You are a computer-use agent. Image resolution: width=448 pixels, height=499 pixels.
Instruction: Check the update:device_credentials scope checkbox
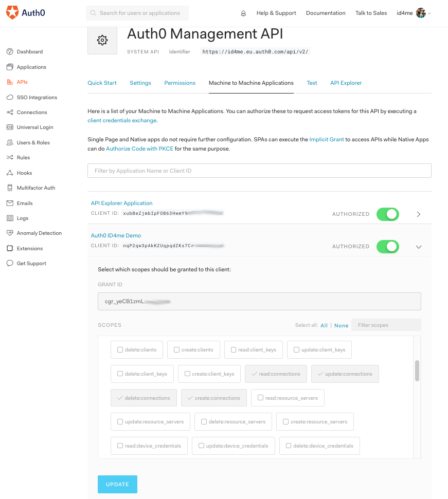pos(201,446)
